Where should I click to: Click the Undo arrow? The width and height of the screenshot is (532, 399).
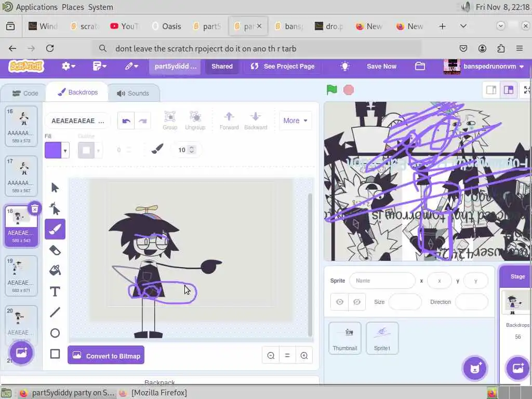(x=126, y=121)
